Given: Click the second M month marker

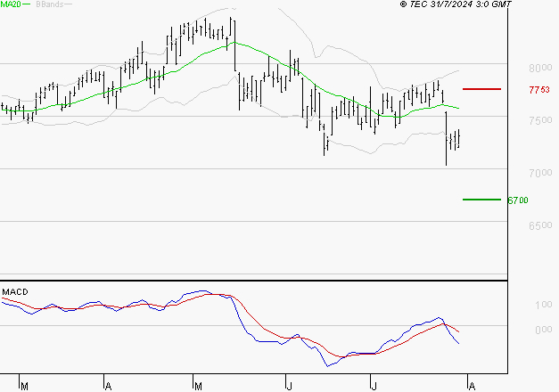Looking at the screenshot, I should coord(198,387).
